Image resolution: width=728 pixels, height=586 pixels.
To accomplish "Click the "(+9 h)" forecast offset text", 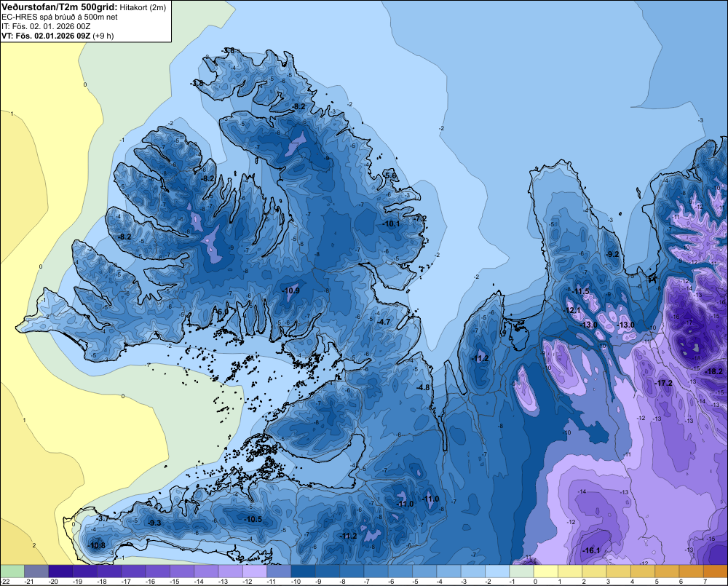I will coord(103,36).
